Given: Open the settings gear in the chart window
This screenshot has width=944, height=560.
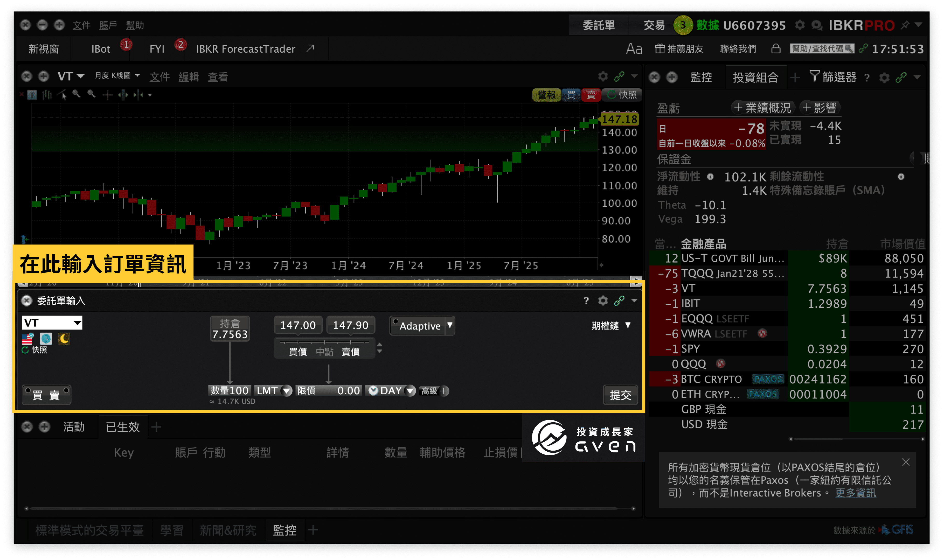Looking at the screenshot, I should tap(603, 76).
